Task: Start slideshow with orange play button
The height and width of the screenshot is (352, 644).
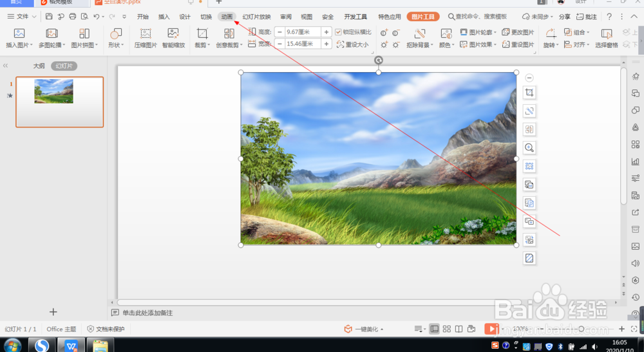Action: pos(491,329)
